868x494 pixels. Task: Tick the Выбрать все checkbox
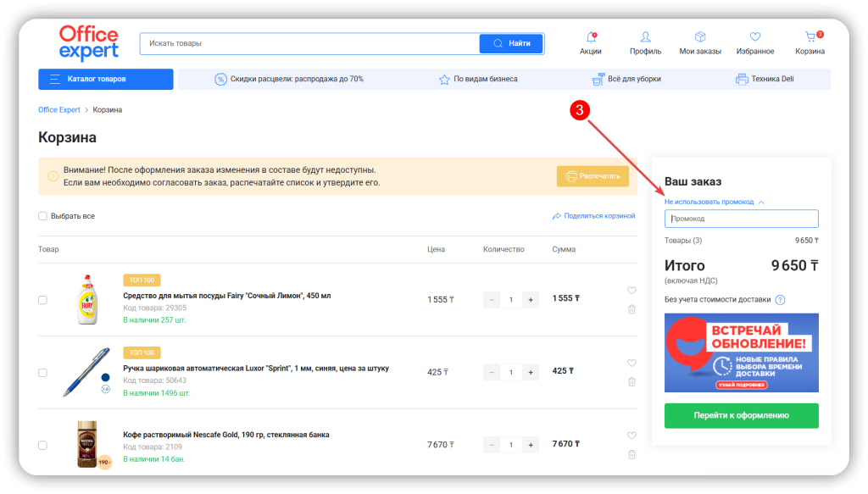(42, 216)
